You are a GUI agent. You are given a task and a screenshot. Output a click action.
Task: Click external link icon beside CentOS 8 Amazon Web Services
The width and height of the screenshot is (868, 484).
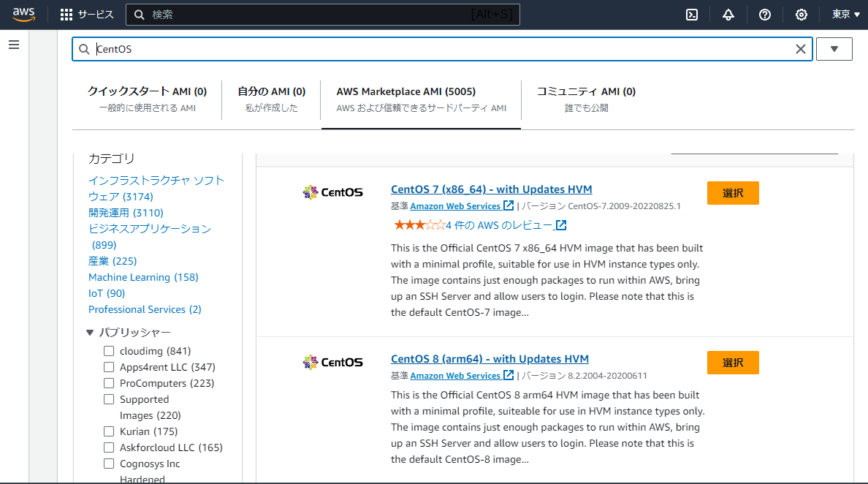(x=509, y=375)
